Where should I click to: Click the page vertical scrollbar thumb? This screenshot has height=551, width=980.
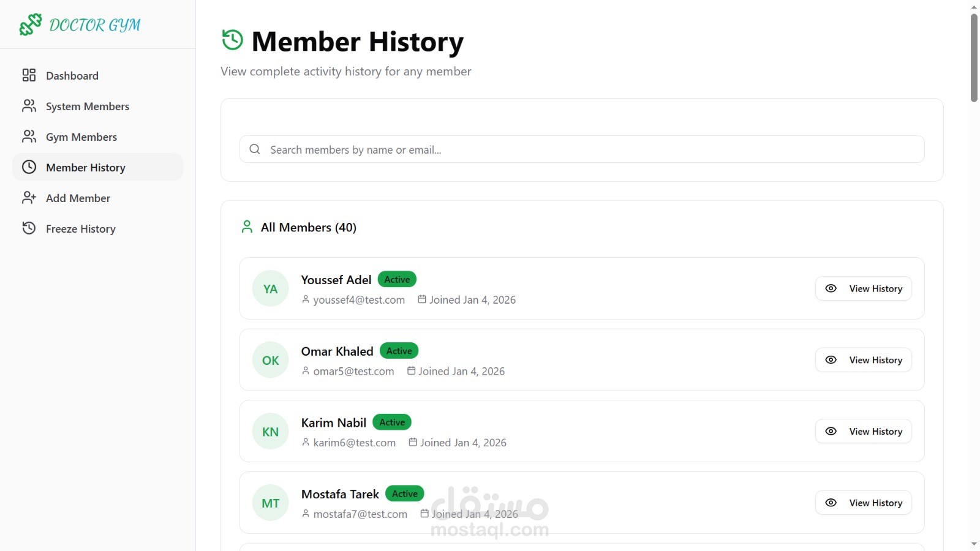(x=974, y=58)
